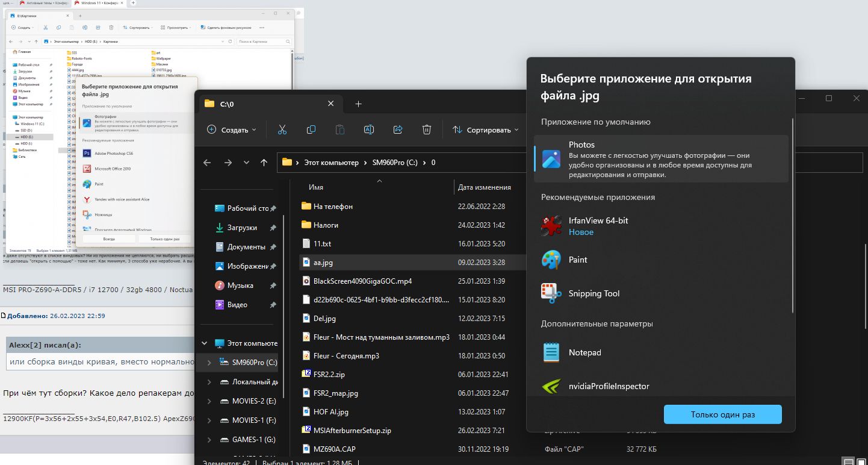The width and height of the screenshot is (868, 465).
Task: Select the E:\Картинки tab in light Explorer
Action: pos(40,14)
